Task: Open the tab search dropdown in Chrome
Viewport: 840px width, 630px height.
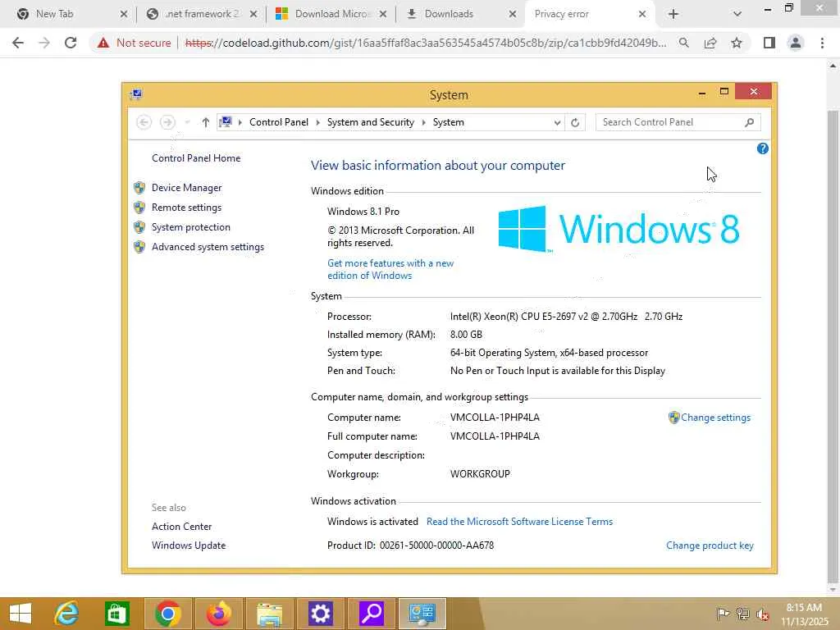Action: (x=737, y=14)
